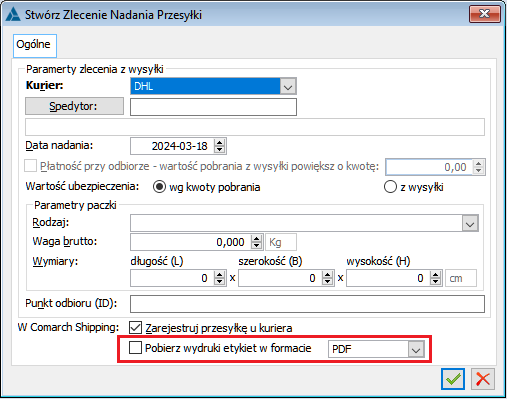Expand the Rodzaj dropdown
The width and height of the screenshot is (507, 399).
tap(470, 224)
